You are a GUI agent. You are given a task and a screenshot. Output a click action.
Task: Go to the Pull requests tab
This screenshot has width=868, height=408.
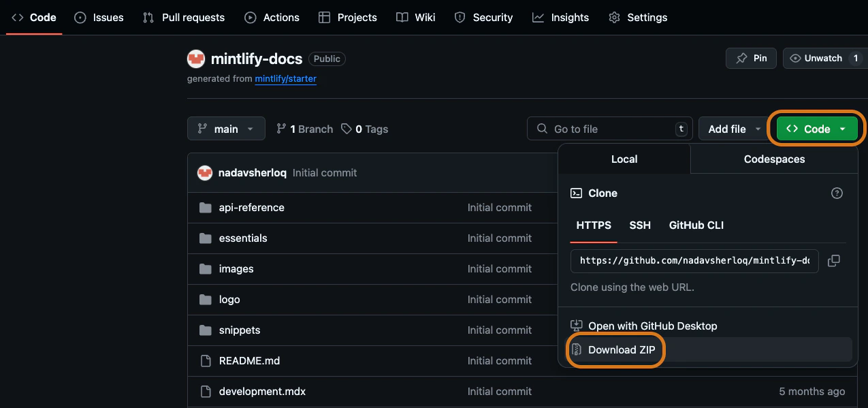184,18
